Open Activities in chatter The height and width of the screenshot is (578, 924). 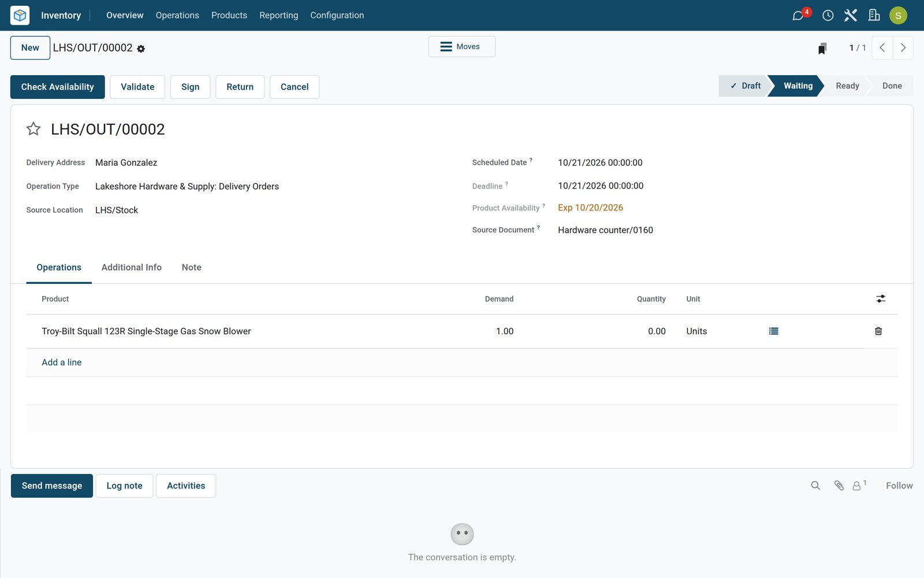coord(186,486)
